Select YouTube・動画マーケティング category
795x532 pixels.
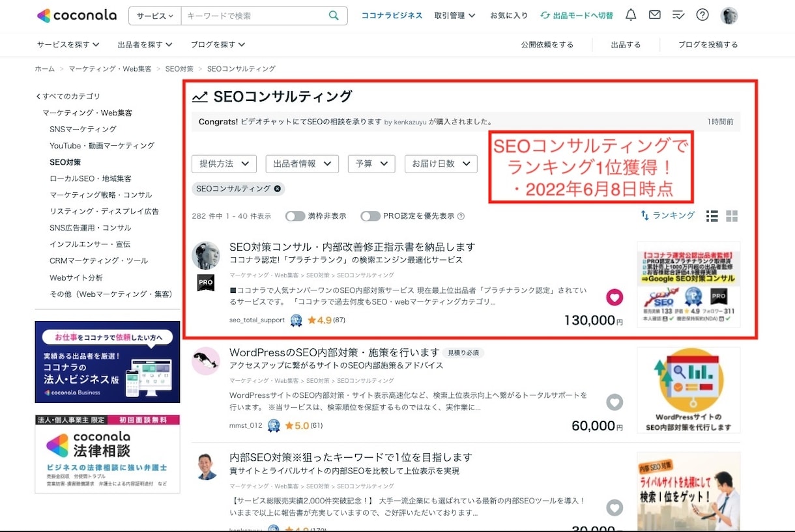coord(102,145)
